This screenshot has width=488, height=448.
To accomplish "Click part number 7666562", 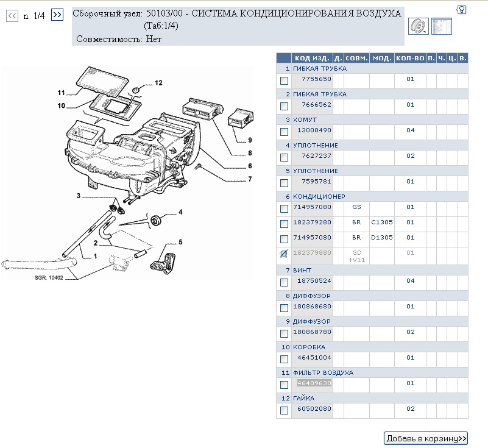I will click(x=314, y=105).
